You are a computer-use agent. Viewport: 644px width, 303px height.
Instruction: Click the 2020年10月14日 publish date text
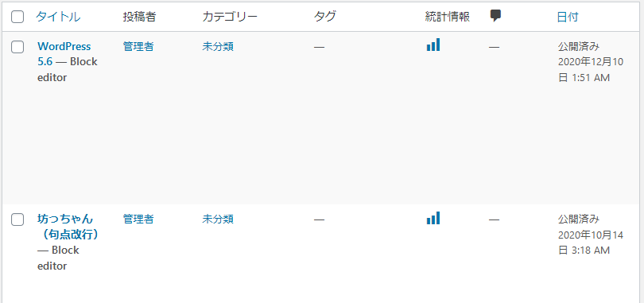click(591, 243)
